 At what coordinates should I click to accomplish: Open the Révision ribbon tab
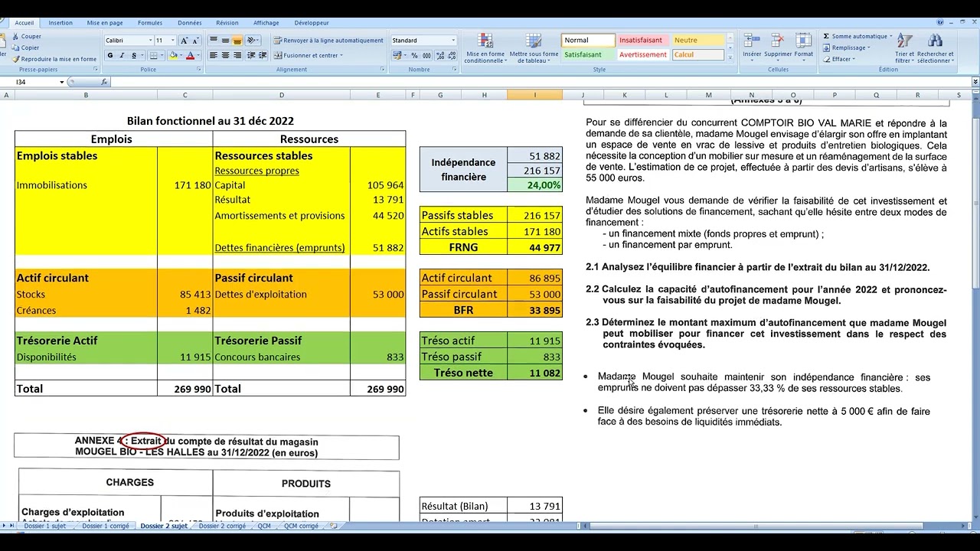[227, 23]
